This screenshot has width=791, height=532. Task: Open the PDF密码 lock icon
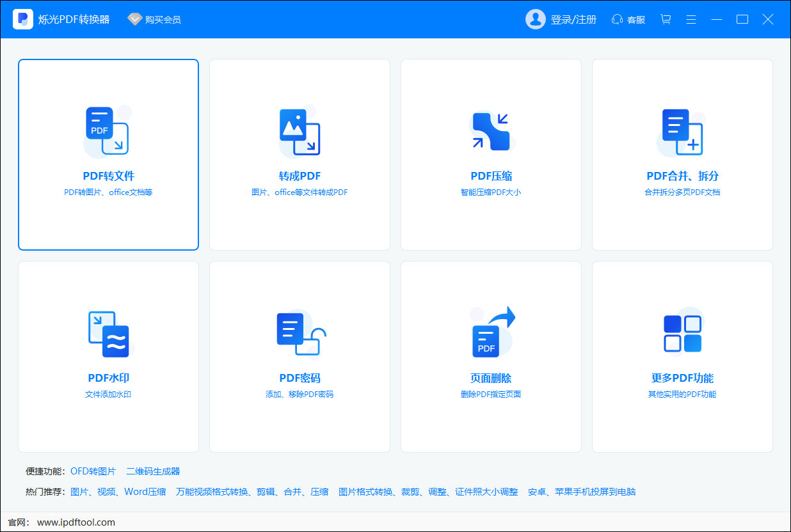301,333
